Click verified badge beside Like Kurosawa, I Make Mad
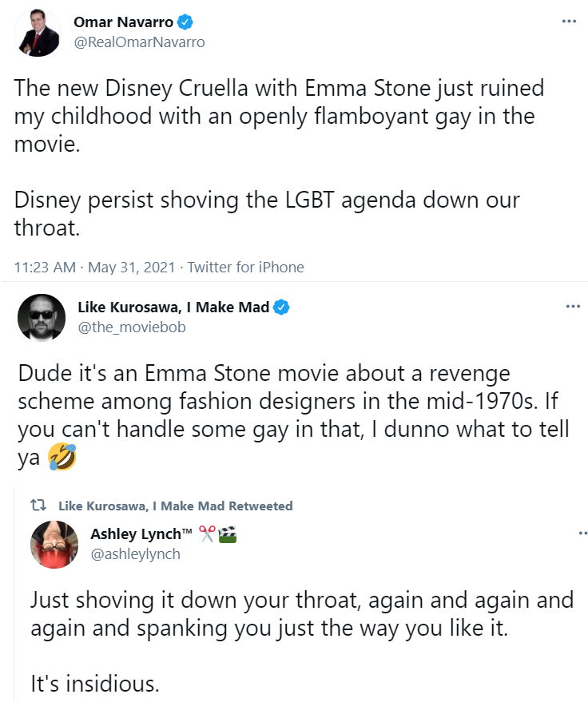 click(282, 307)
